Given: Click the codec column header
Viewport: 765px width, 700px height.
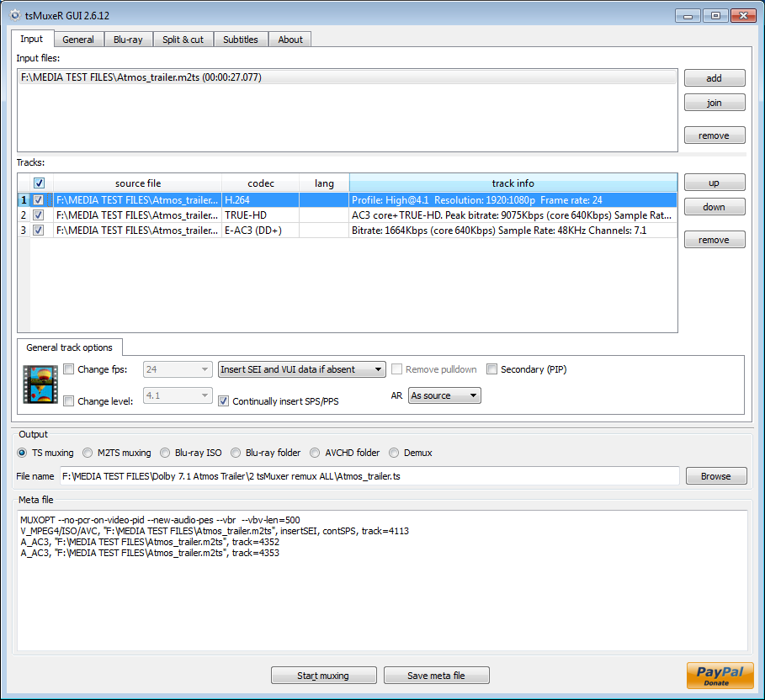Looking at the screenshot, I should tap(261, 183).
